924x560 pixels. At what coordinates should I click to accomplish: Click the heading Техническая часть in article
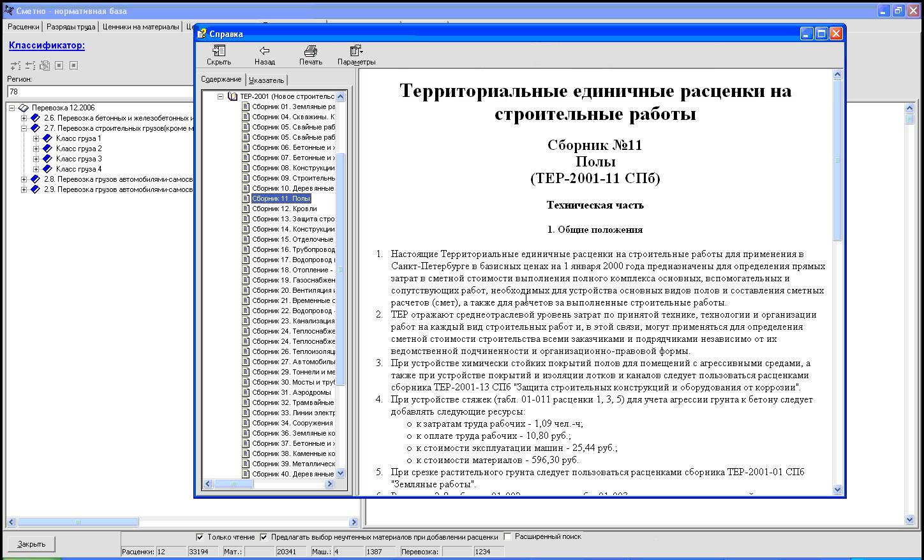tap(595, 205)
